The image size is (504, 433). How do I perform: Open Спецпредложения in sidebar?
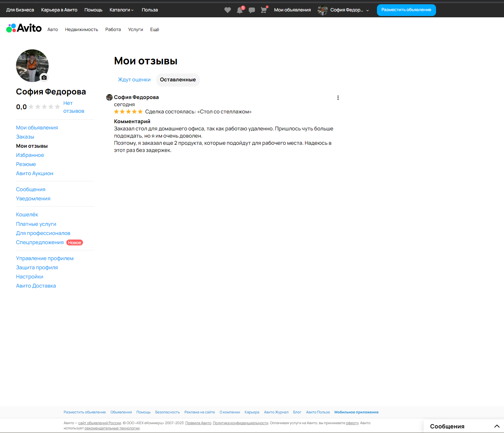pyautogui.click(x=40, y=242)
